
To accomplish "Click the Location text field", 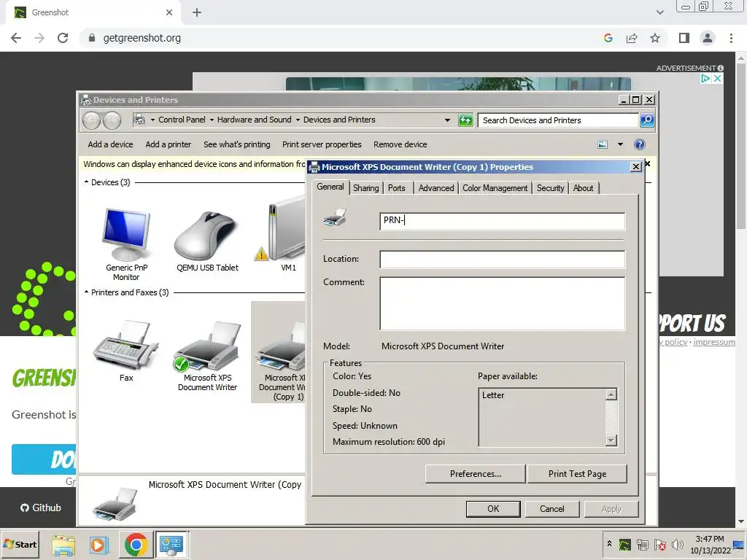I will [x=502, y=260].
